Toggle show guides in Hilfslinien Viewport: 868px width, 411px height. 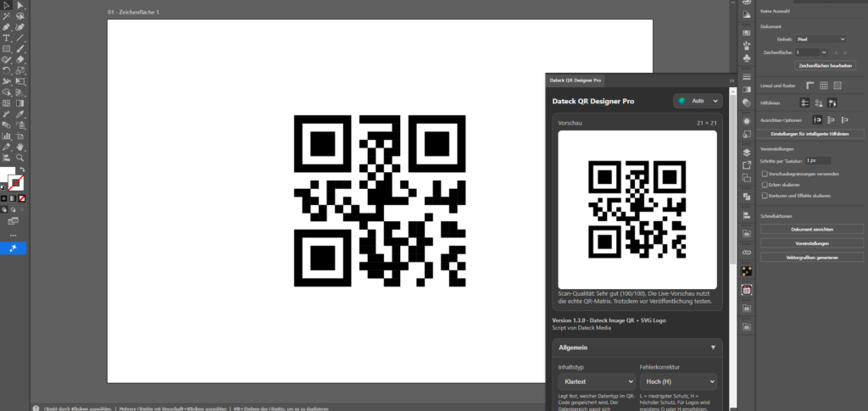point(805,103)
